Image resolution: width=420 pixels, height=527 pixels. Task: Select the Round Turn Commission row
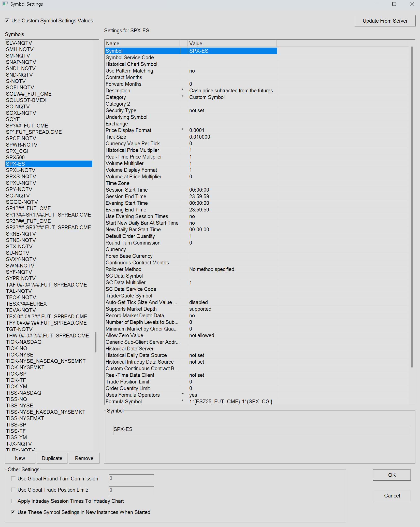click(191, 243)
